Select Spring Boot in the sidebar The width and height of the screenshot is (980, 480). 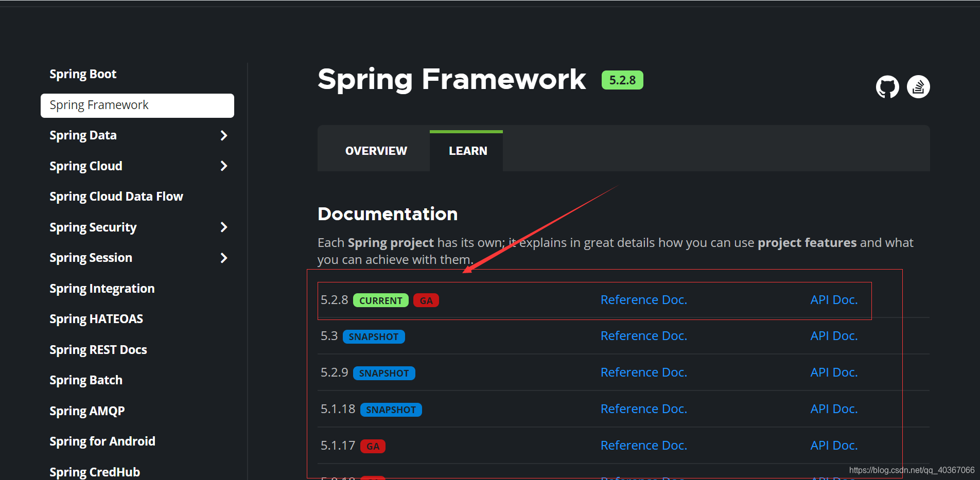(x=83, y=74)
